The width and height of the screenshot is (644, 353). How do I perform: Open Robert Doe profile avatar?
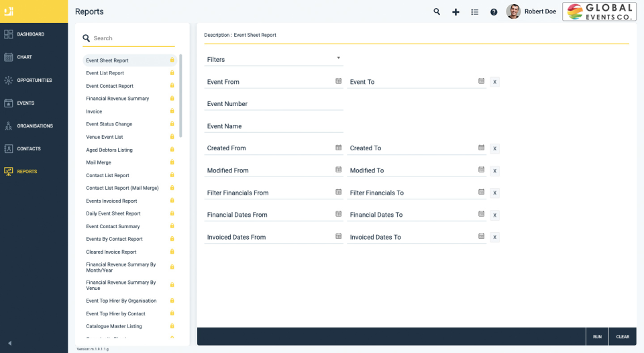tap(513, 11)
